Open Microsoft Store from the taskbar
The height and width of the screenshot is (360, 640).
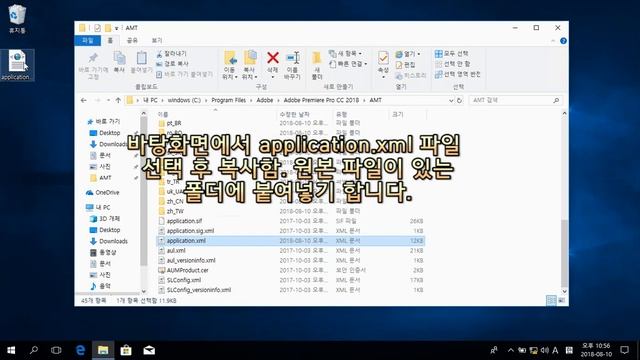(126, 350)
